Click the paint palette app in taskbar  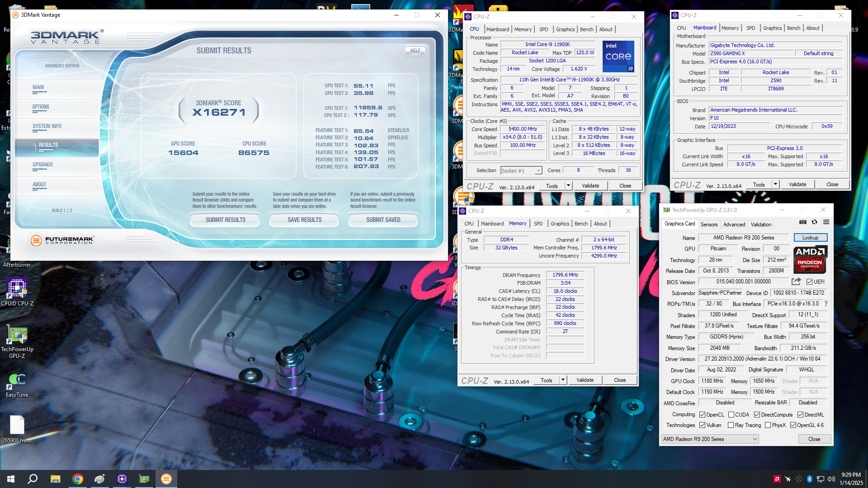100,479
